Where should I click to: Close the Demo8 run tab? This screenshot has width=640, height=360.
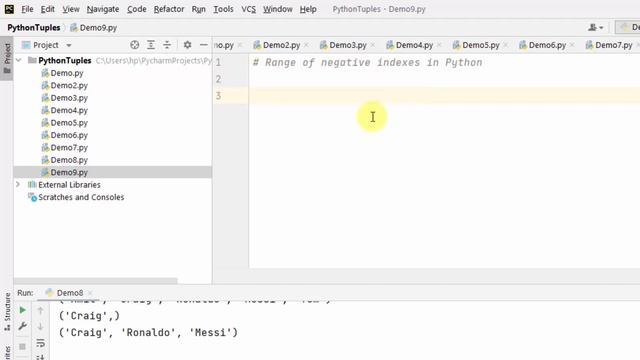[90, 293]
